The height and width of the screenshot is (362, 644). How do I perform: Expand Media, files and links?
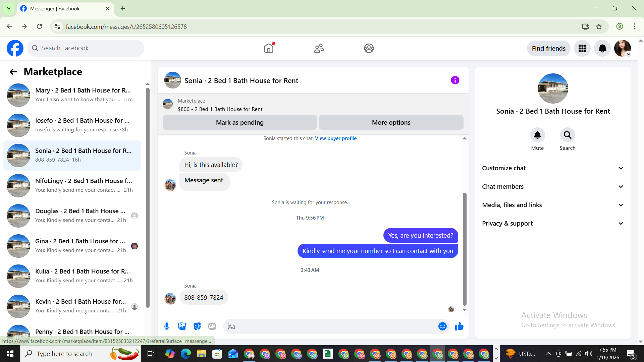553,205
